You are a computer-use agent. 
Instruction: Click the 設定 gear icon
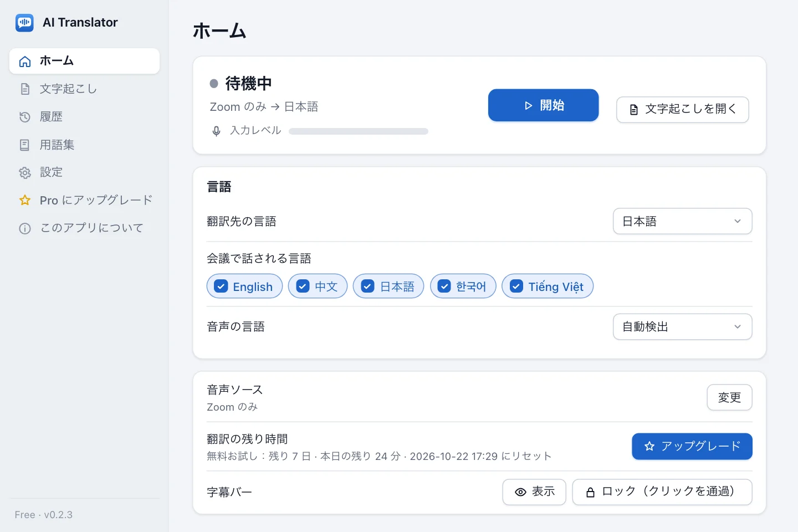[x=25, y=173]
